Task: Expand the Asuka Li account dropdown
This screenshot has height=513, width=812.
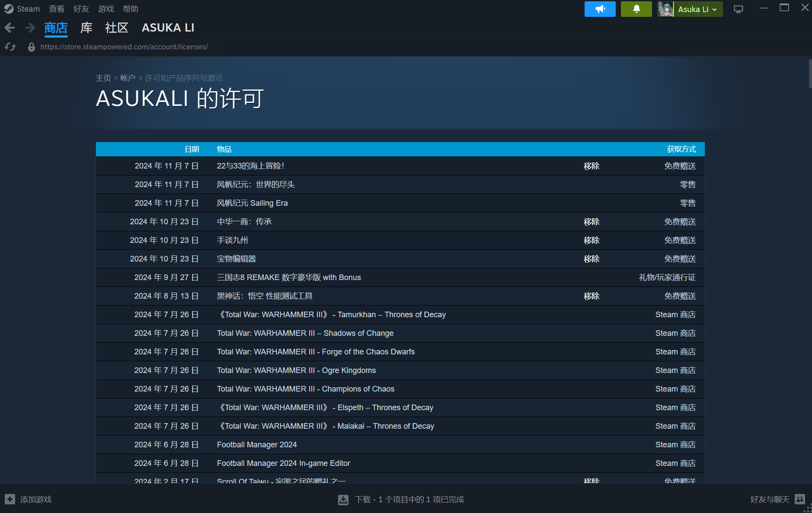Action: click(698, 9)
